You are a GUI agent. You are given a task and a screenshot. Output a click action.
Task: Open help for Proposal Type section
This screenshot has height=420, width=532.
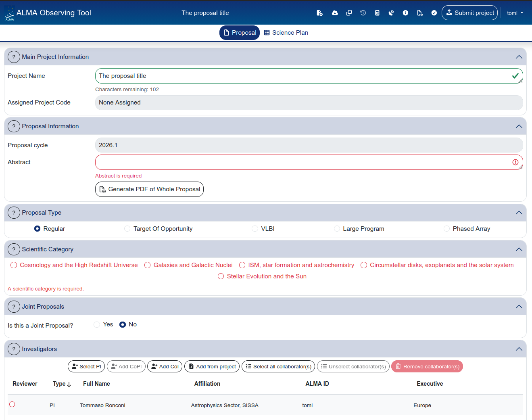tap(14, 213)
